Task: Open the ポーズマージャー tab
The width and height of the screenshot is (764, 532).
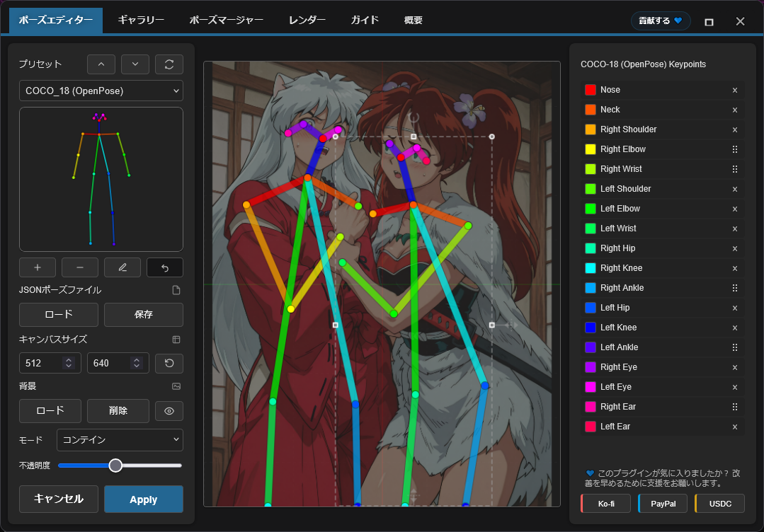Action: pyautogui.click(x=226, y=20)
